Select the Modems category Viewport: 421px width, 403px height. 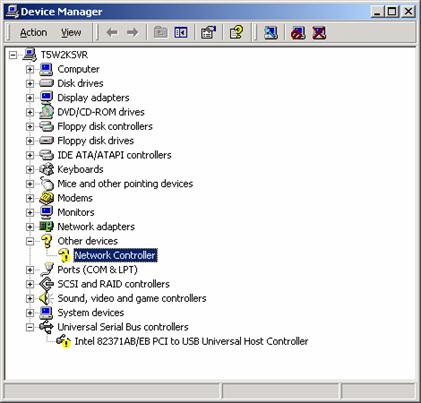tap(75, 198)
